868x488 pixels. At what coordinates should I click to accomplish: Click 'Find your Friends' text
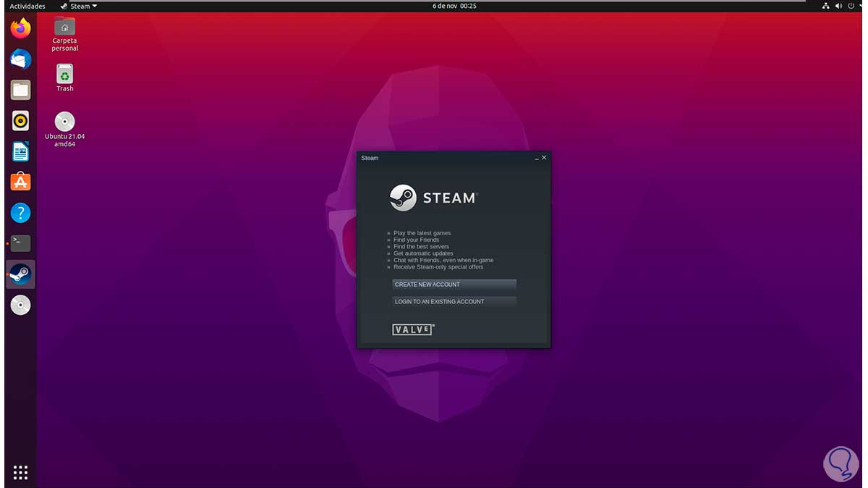pyautogui.click(x=416, y=240)
